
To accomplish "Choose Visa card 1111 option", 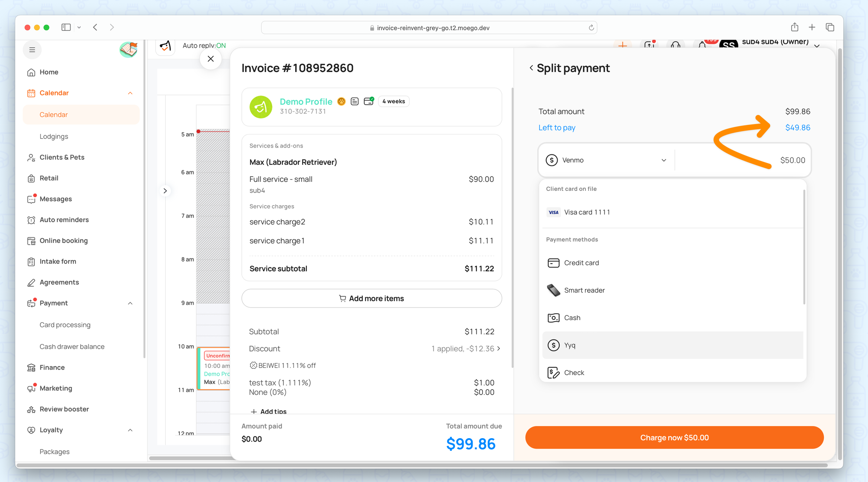I will click(x=587, y=212).
